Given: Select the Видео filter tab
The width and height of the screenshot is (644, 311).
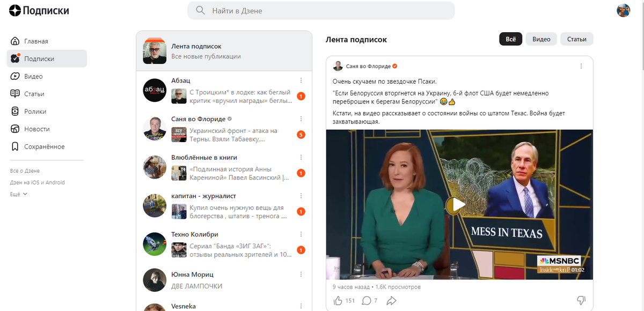Looking at the screenshot, I should point(541,39).
